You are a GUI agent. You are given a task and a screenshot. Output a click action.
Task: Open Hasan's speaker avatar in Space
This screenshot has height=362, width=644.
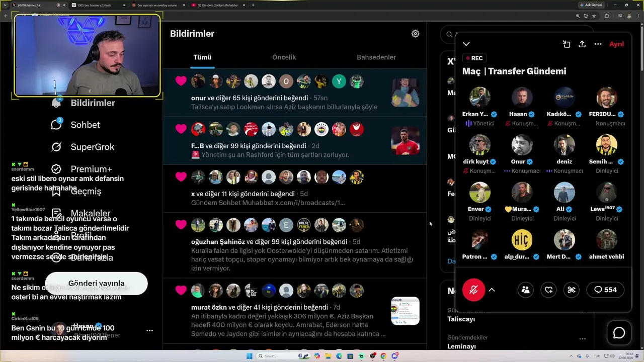coord(522,98)
